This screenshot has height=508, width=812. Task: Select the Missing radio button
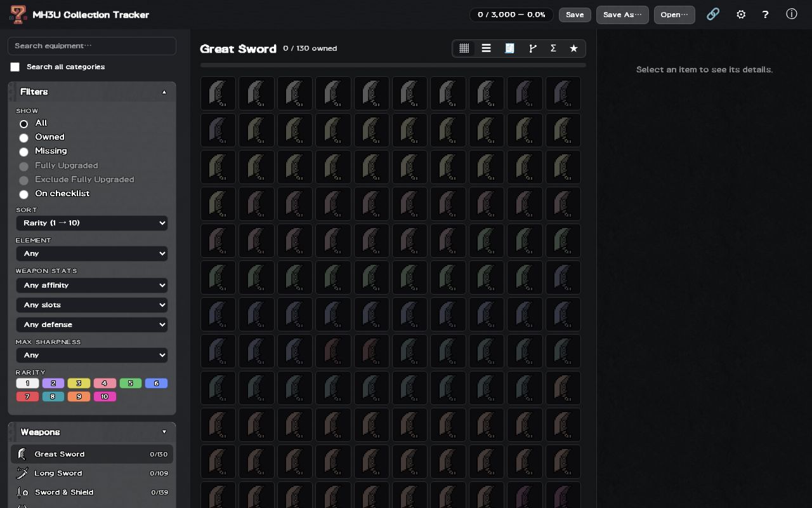click(23, 152)
